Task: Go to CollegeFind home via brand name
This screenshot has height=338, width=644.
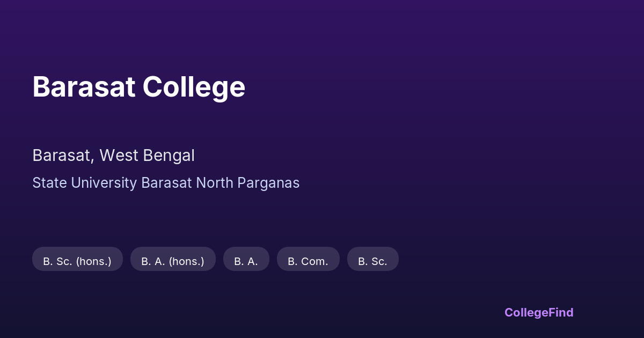Action: (x=538, y=312)
